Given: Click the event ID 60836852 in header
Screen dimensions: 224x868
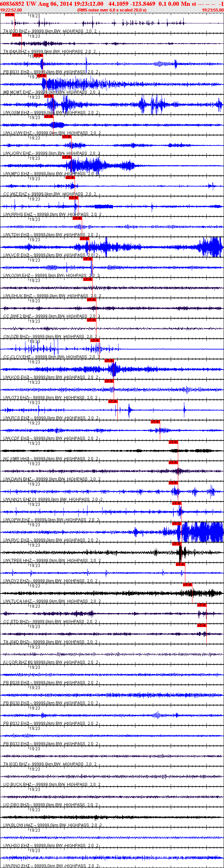Looking at the screenshot, I should 12,4.
